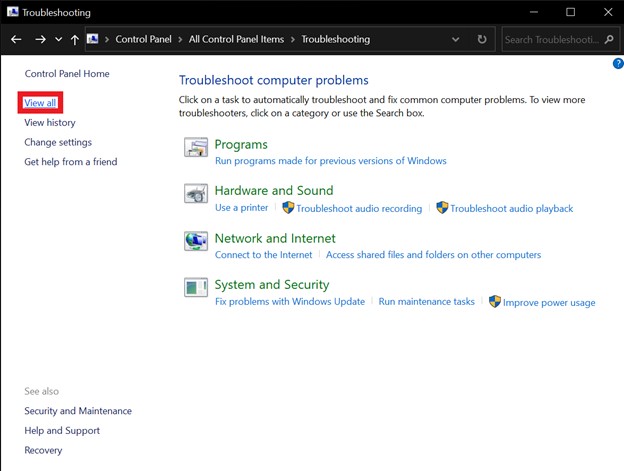Open Troubleshoot audio playback link

click(x=512, y=208)
